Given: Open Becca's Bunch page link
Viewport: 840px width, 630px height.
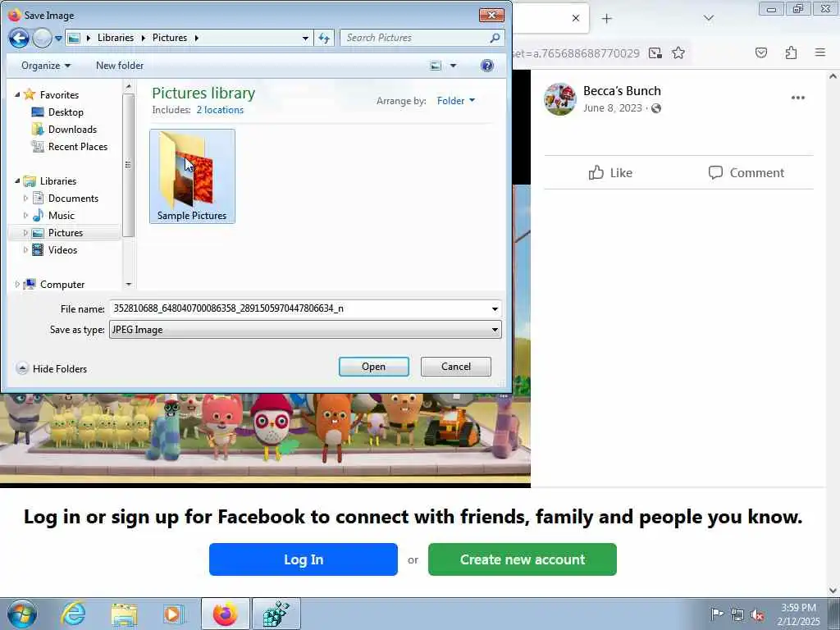Looking at the screenshot, I should [x=622, y=91].
